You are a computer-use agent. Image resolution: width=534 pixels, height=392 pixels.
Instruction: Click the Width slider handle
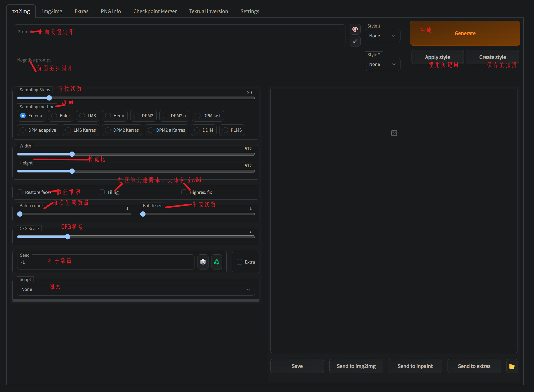(x=72, y=154)
